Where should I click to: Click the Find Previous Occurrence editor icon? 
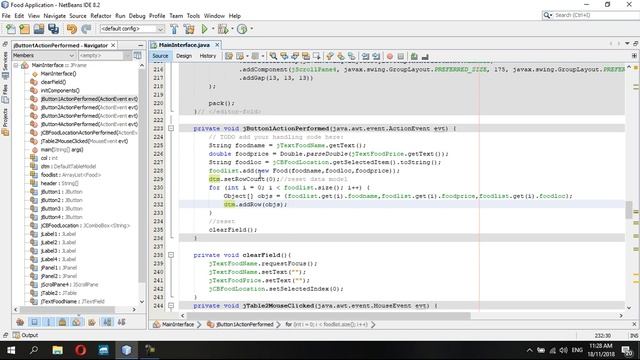pyautogui.click(x=284, y=56)
